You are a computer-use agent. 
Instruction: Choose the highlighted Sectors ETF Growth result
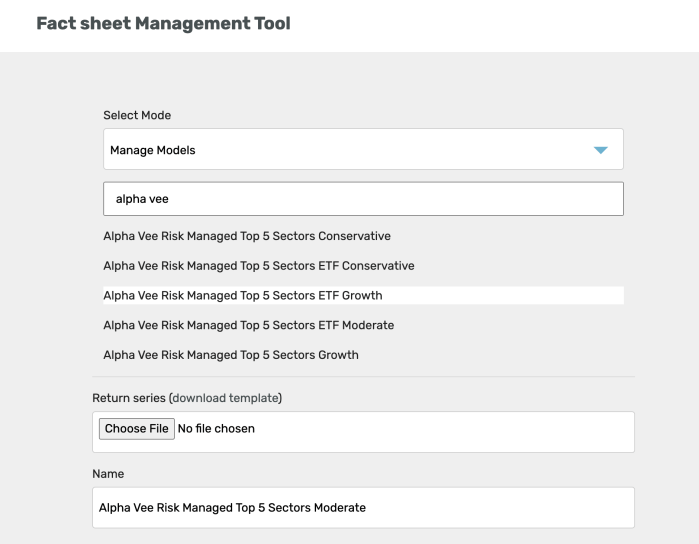tap(363, 296)
